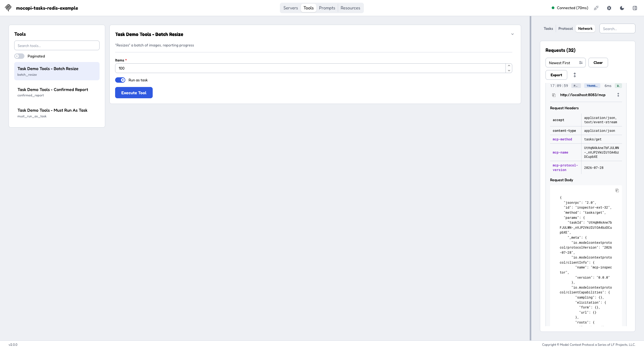Click the 2026-07-28 protocol version value
644x349 pixels.
point(594,168)
